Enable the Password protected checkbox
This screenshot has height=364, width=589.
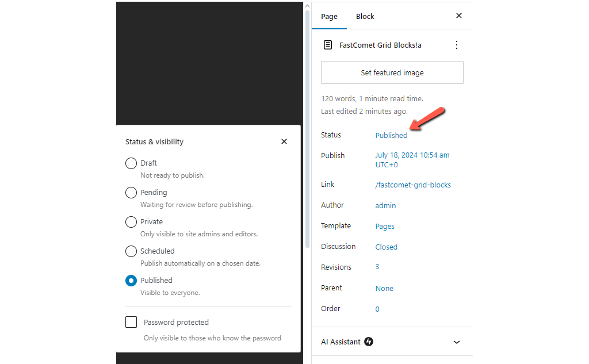tap(131, 322)
